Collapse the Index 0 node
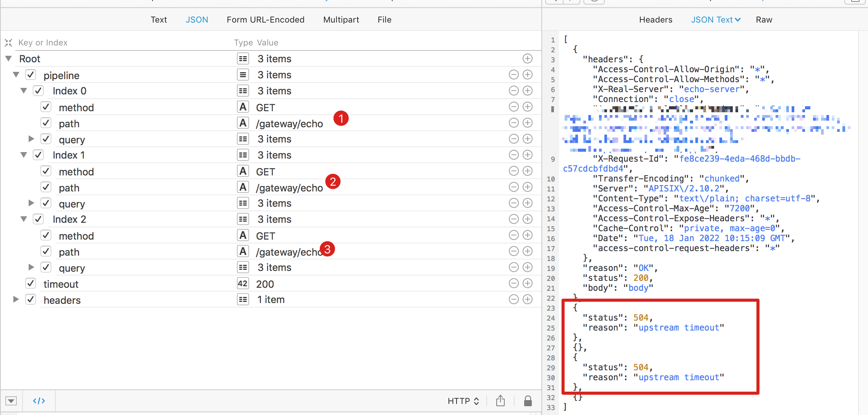Viewport: 868px width, 415px height. coord(24,91)
